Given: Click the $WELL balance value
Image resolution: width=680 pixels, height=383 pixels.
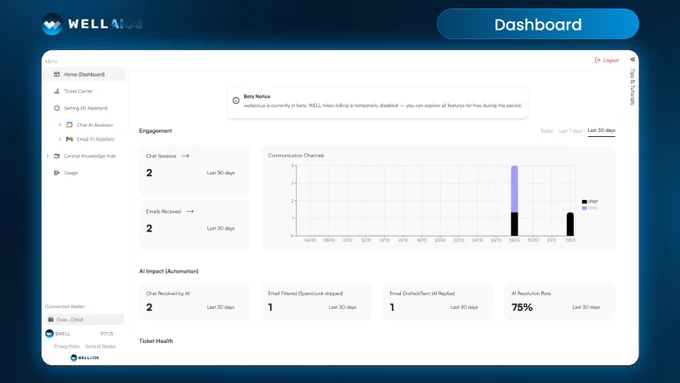Looking at the screenshot, I should click(x=107, y=334).
